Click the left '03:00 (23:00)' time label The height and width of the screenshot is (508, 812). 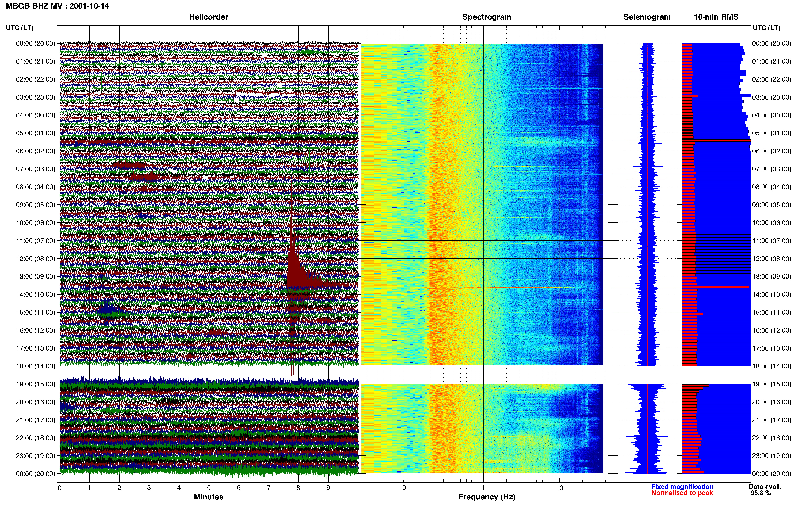[x=36, y=97]
